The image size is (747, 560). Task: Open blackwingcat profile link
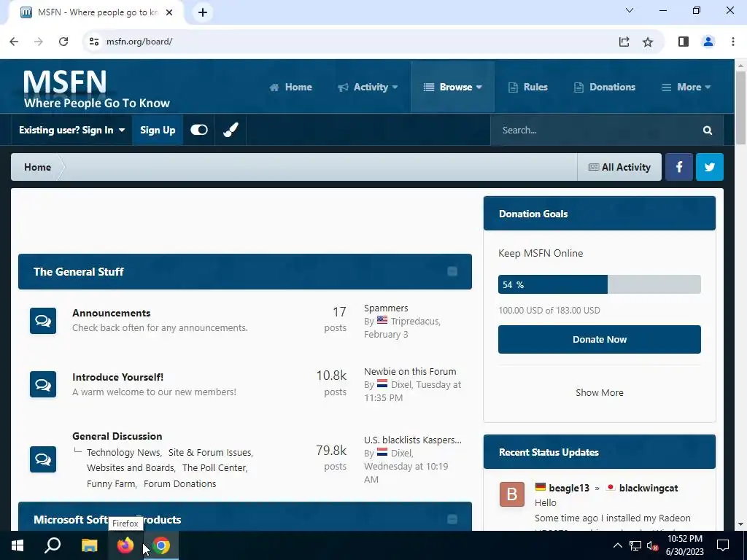[649, 488]
